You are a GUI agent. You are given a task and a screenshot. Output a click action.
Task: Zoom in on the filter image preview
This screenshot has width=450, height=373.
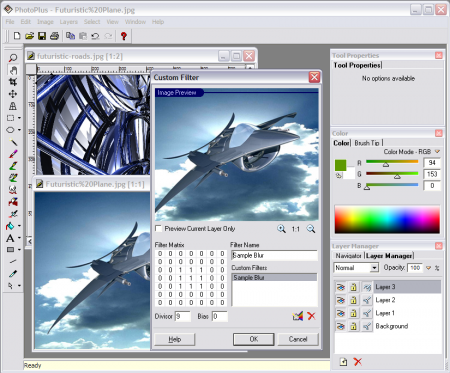click(281, 229)
